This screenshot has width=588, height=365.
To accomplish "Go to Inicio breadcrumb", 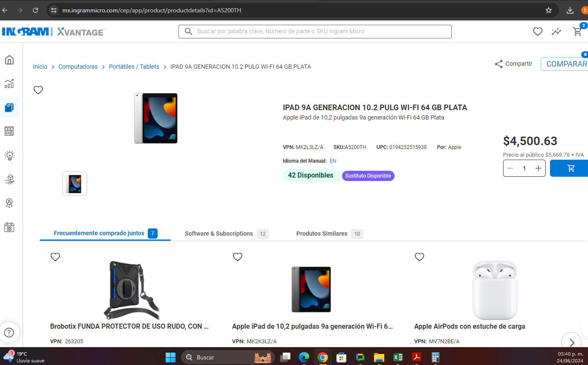I will coord(40,67).
